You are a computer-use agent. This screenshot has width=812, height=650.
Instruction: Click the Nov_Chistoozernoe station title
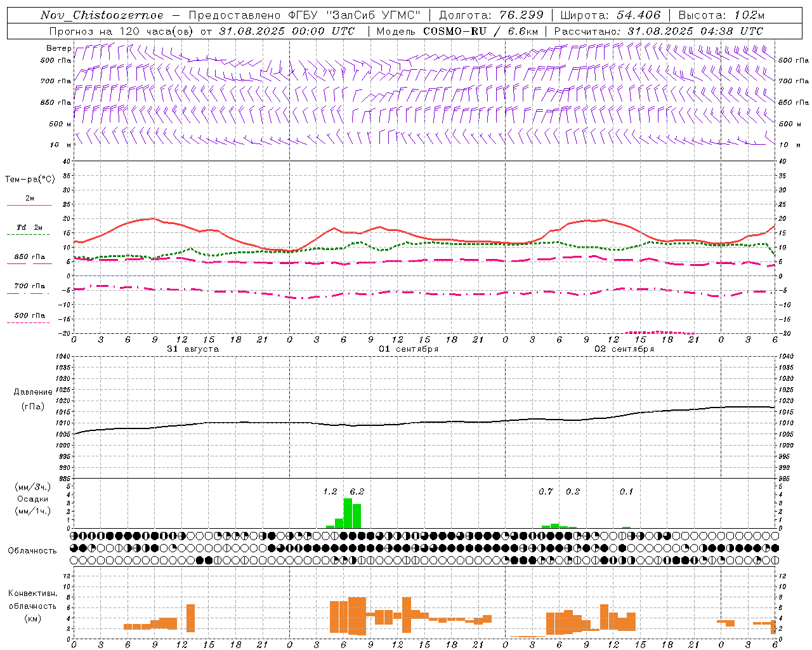[102, 15]
